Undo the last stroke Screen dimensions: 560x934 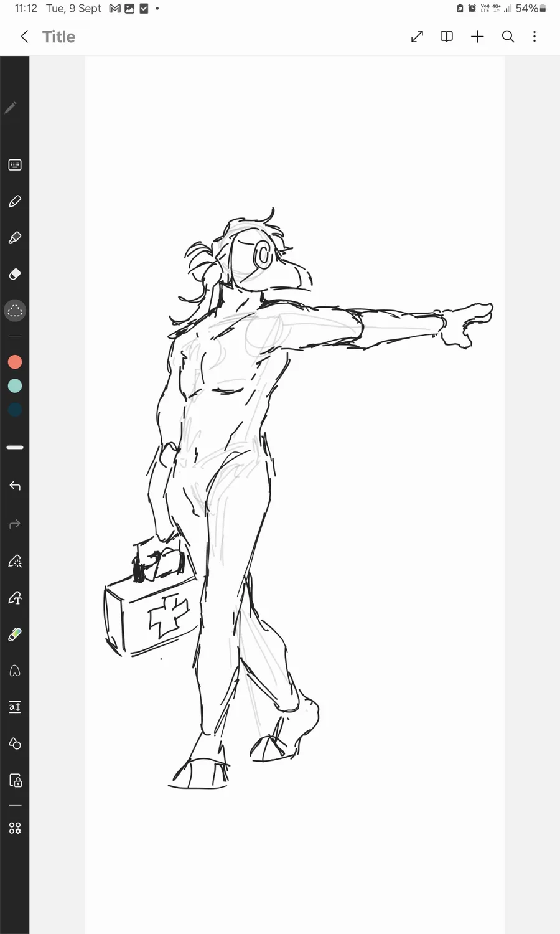[x=15, y=486]
